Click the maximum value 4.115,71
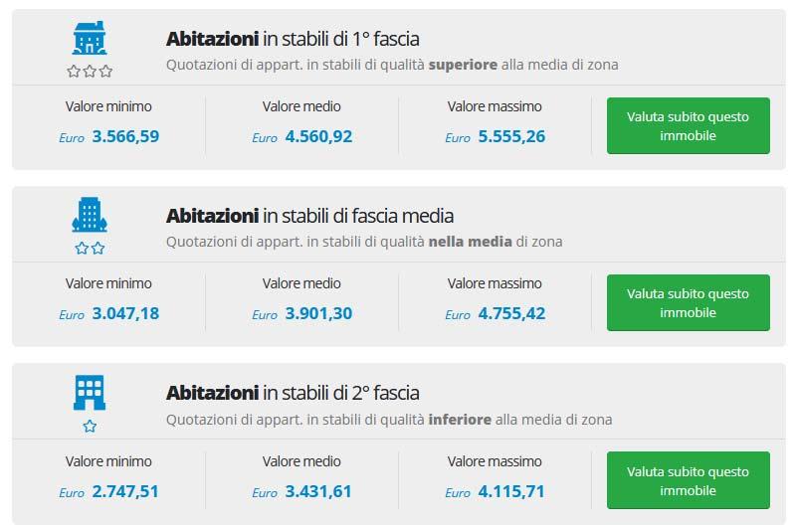Image resolution: width=797 pixels, height=532 pixels. click(x=511, y=491)
